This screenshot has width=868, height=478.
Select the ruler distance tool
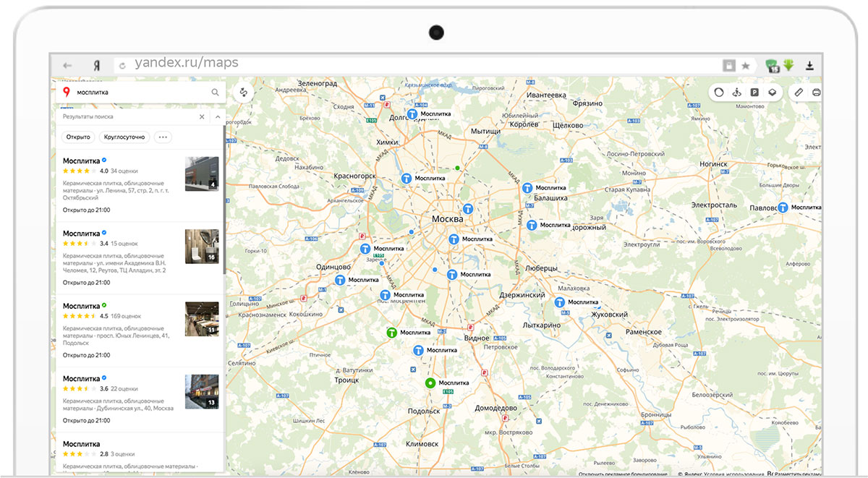pyautogui.click(x=799, y=93)
